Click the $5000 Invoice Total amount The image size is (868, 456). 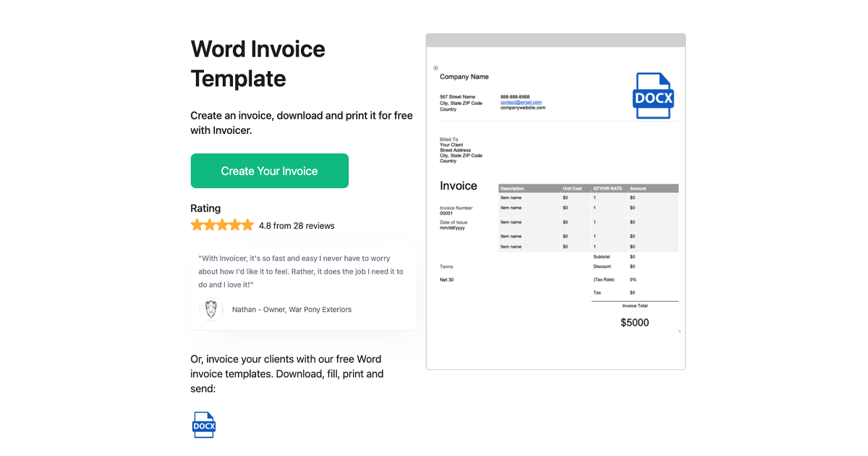(634, 322)
